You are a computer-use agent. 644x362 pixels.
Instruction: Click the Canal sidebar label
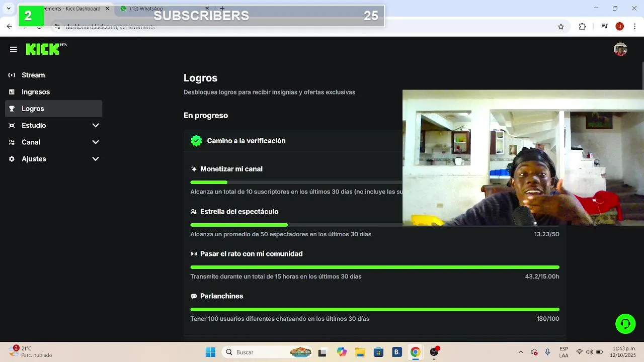[x=31, y=142]
